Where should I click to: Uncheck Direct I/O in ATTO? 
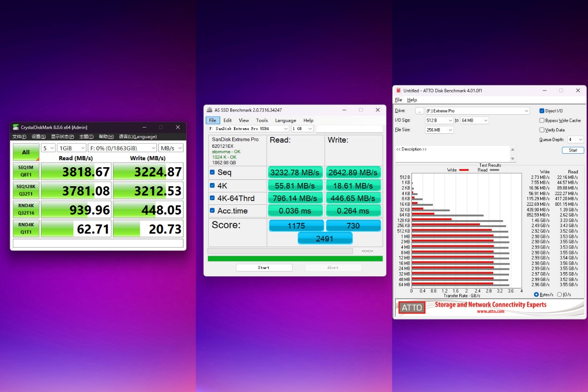coord(542,111)
